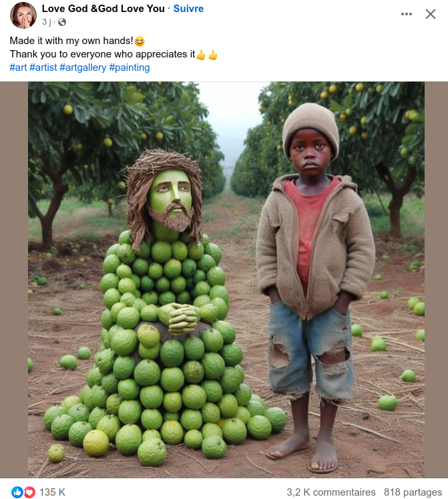Open the #artgallery hashtag

coord(83,67)
